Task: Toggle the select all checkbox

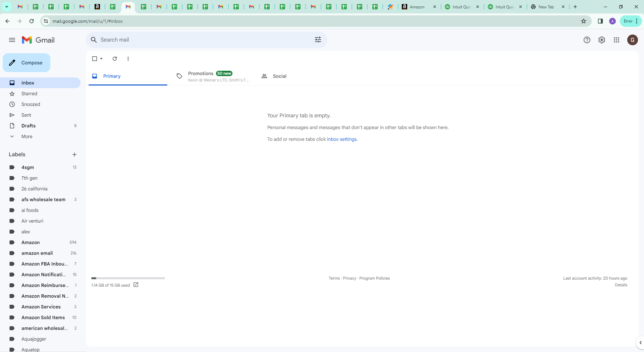Action: click(95, 59)
